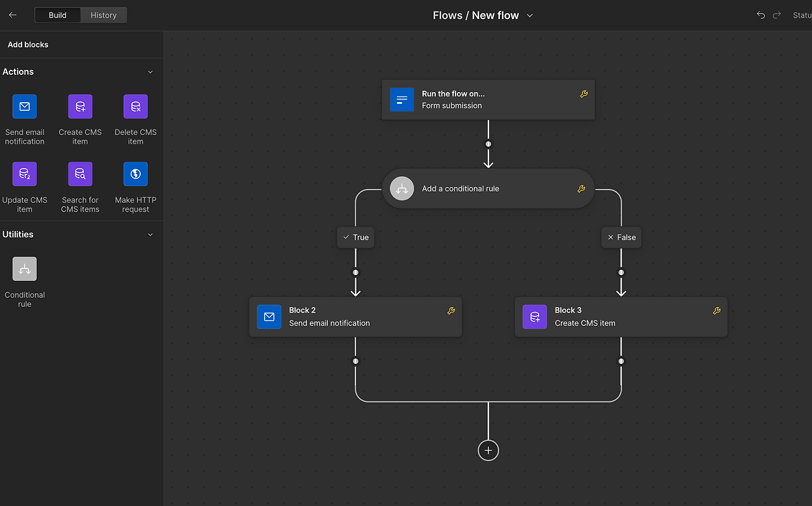Image resolution: width=812 pixels, height=506 pixels.
Task: Select the Form submission trigger block
Action: pos(488,100)
